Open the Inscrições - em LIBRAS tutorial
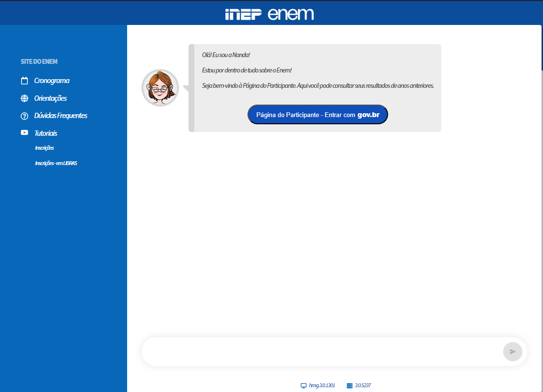This screenshot has width=543, height=392. point(56,163)
